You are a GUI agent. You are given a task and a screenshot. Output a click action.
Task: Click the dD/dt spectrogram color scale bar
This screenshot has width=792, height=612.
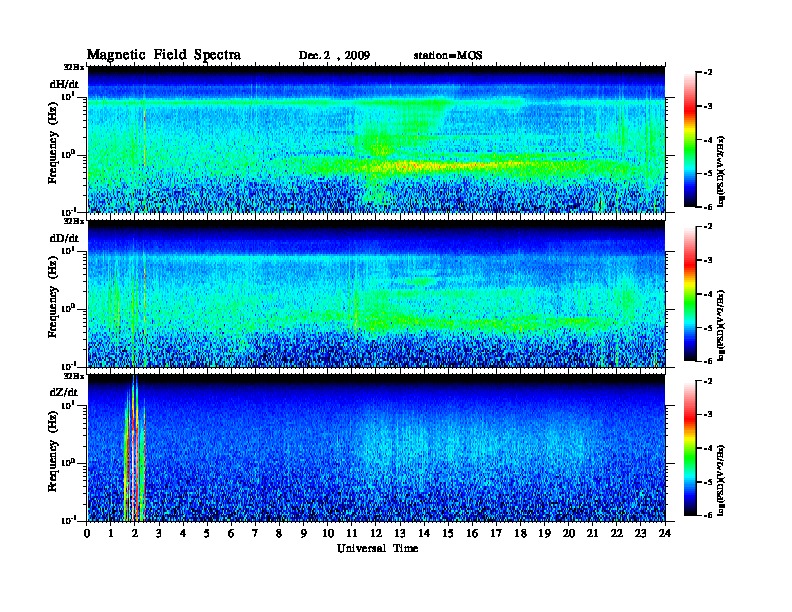point(690,293)
